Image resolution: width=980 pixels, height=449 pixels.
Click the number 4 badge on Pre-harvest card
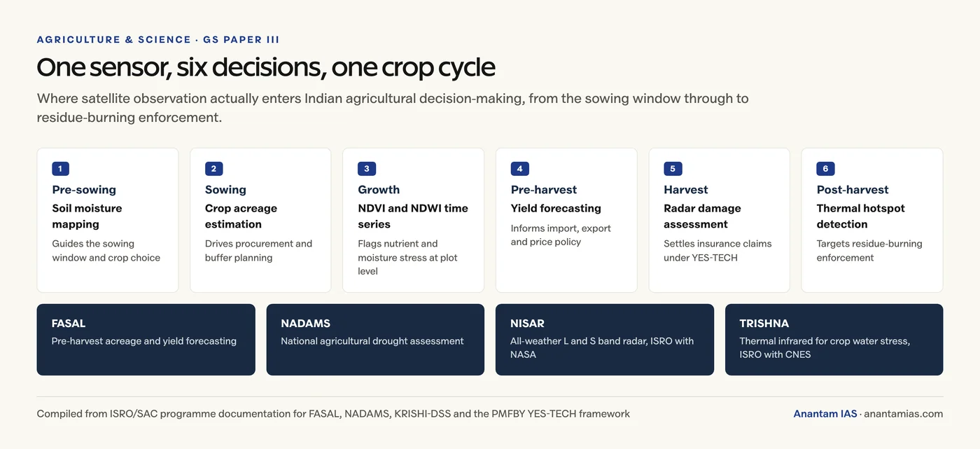(519, 169)
